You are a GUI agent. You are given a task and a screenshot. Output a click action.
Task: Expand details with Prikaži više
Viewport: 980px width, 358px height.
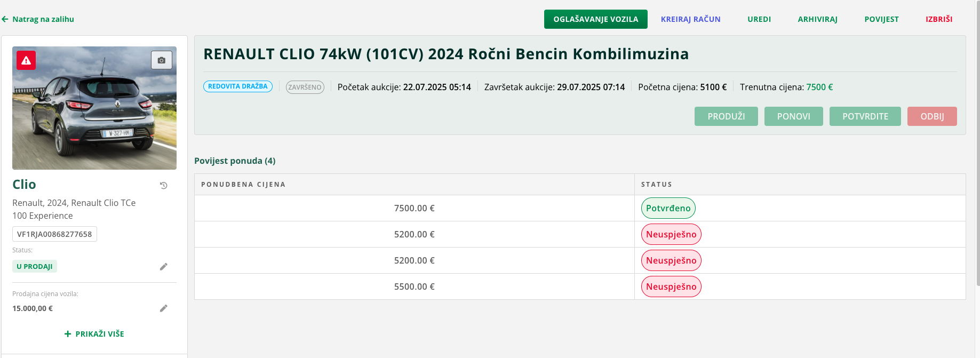click(x=94, y=334)
